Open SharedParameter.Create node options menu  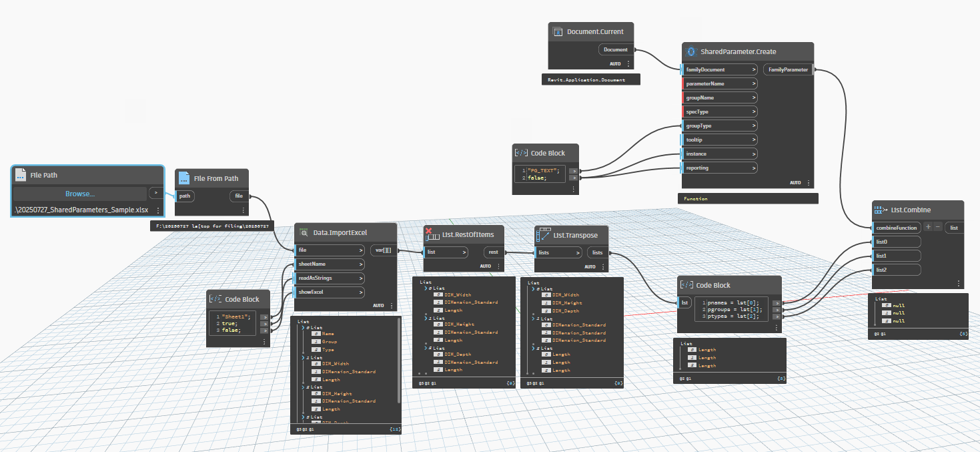click(808, 182)
